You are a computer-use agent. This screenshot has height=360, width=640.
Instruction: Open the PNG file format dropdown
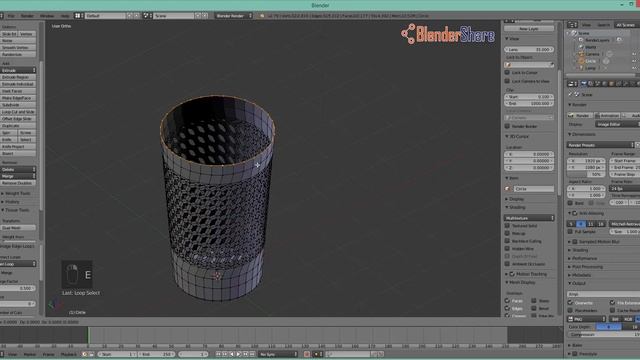click(x=587, y=319)
